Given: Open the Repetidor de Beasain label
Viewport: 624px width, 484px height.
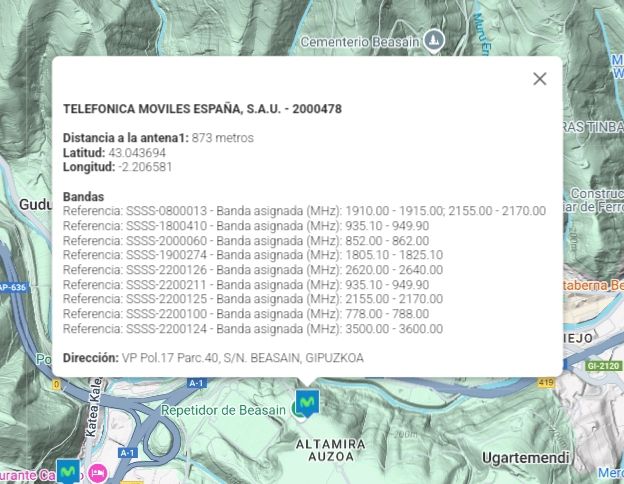Looking at the screenshot, I should point(223,410).
